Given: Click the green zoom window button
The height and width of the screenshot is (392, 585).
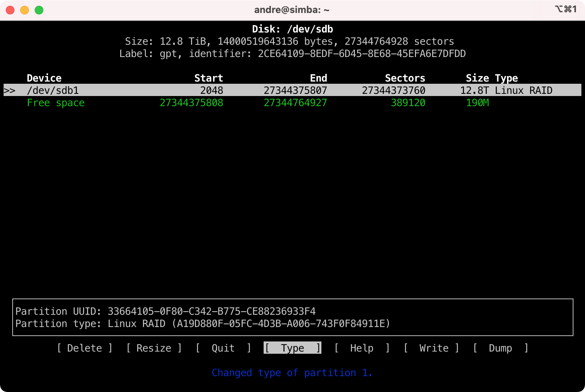Looking at the screenshot, I should click(x=39, y=10).
